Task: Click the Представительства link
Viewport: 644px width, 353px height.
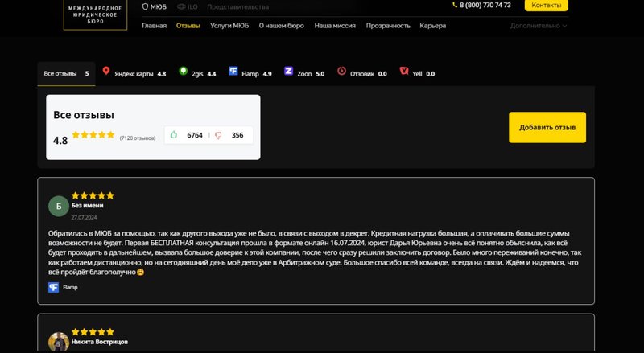Action: click(x=237, y=6)
